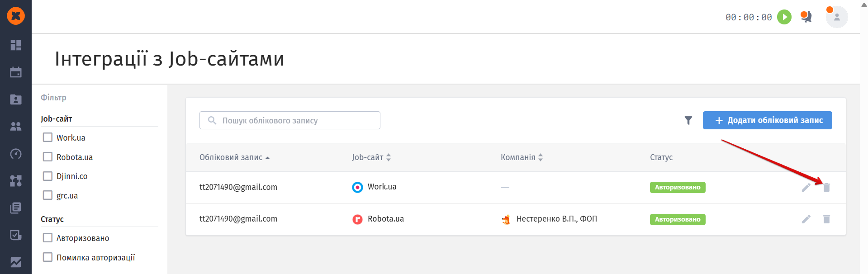Delete the Work.ua account entry

826,187
